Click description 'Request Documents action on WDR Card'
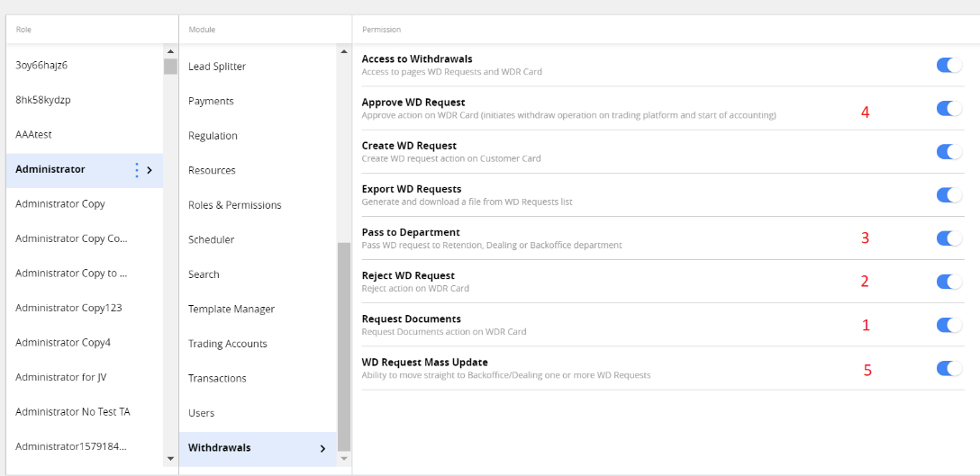The height and width of the screenshot is (476, 980). [x=444, y=332]
